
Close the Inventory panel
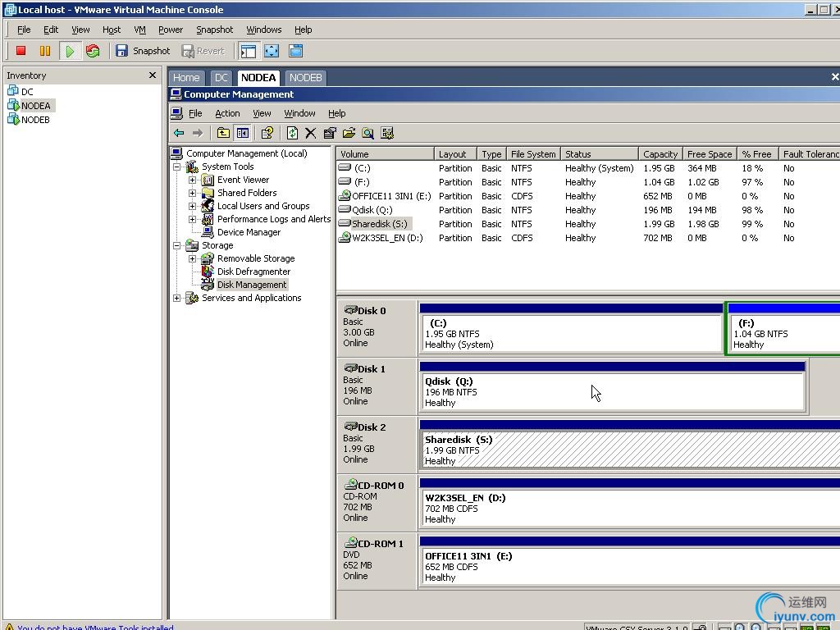tap(152, 75)
